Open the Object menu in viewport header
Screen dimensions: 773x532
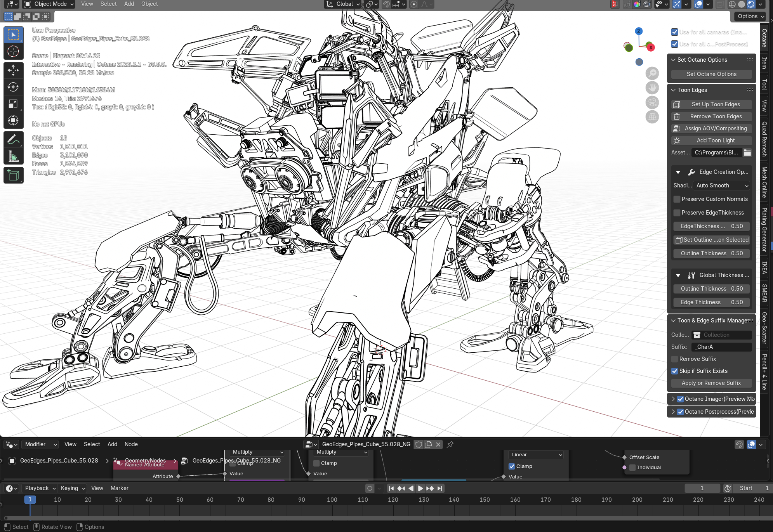click(149, 4)
